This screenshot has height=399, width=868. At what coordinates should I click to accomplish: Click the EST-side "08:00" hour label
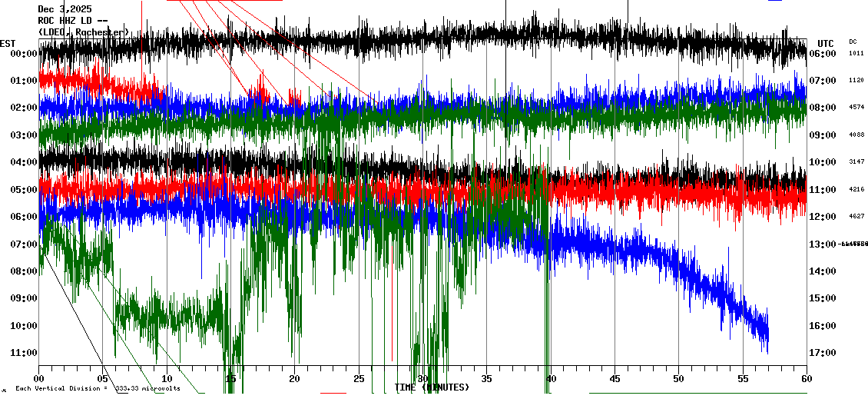click(23, 271)
